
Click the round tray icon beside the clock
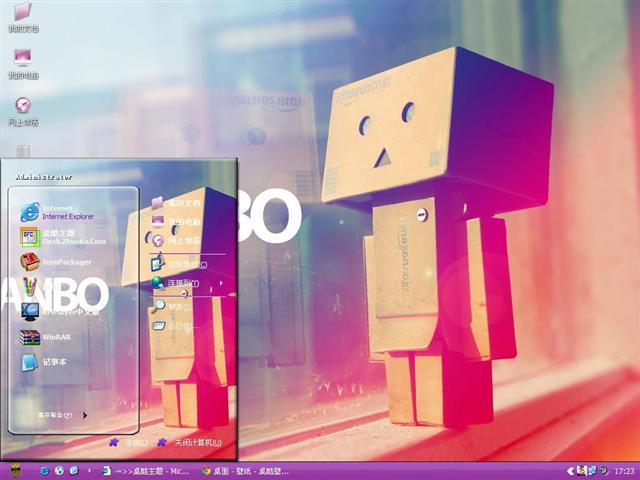coord(604,471)
